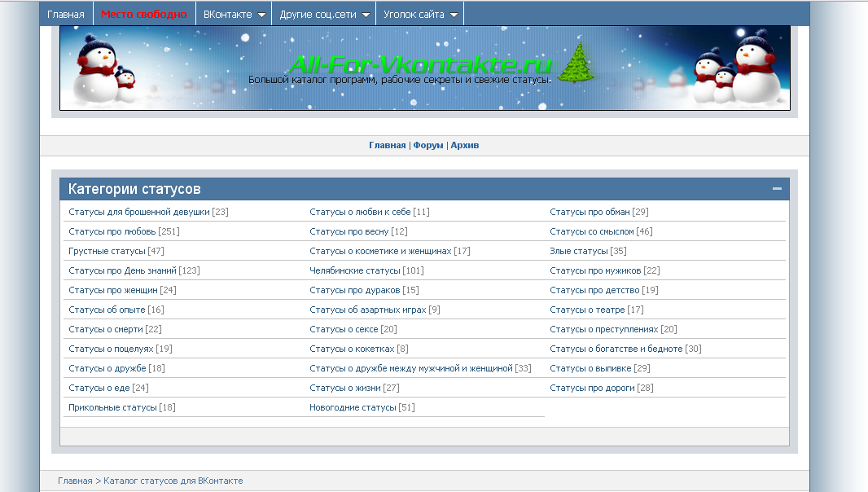Open the ВКонтакте dropdown arrow
Viewport: 868px width, 492px height.
(262, 15)
